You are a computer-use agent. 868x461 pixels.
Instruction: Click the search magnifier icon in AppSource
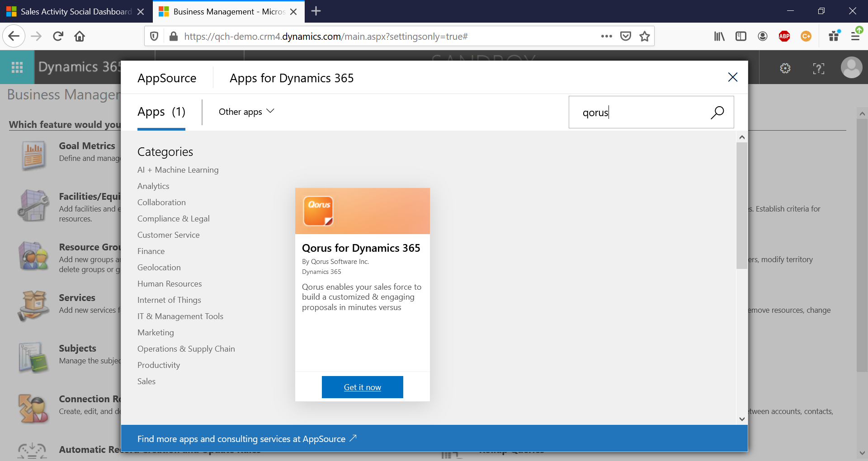[717, 112]
